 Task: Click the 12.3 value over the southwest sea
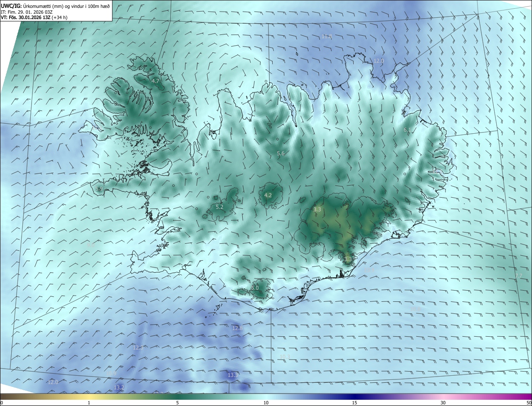[x=138, y=347]
